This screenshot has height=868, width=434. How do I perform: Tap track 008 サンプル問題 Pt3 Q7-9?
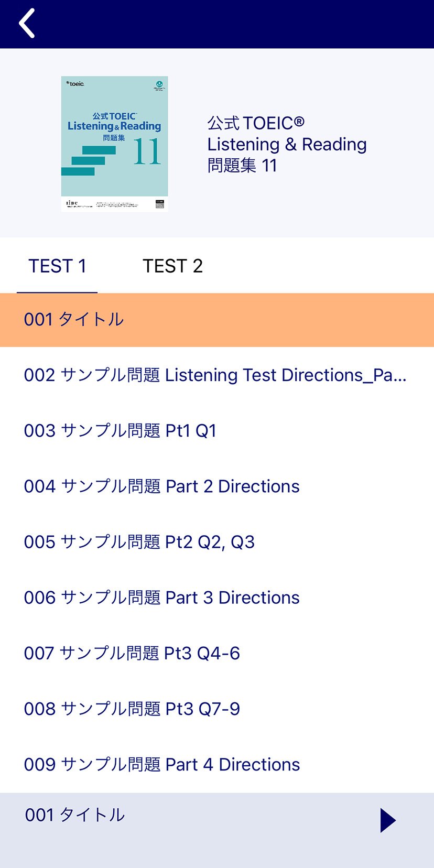[132, 709]
